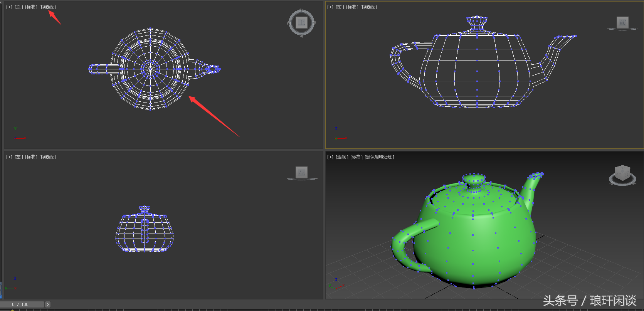The width and height of the screenshot is (644, 311).
Task: Click the 前 face of the Front ViewCube
Action: coord(622,22)
